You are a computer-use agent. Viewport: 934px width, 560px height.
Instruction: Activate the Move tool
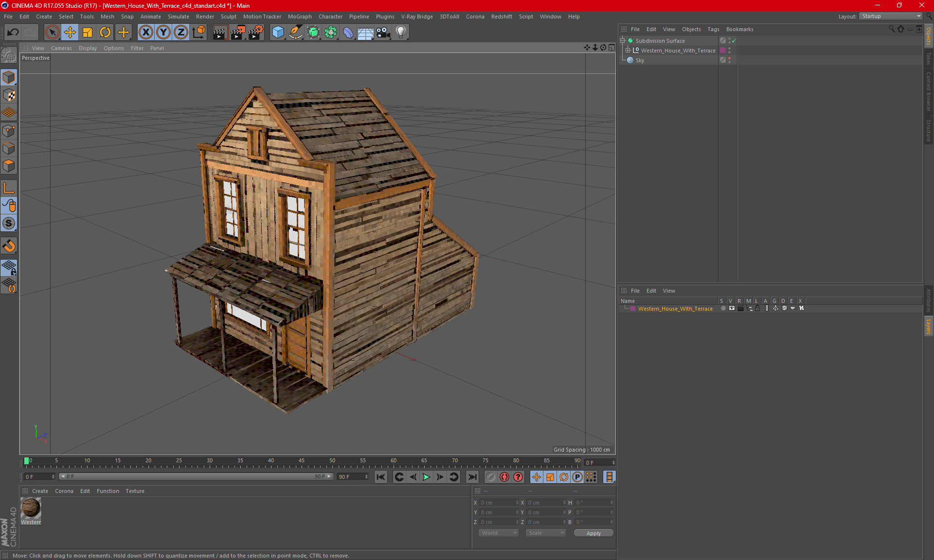pos(70,32)
